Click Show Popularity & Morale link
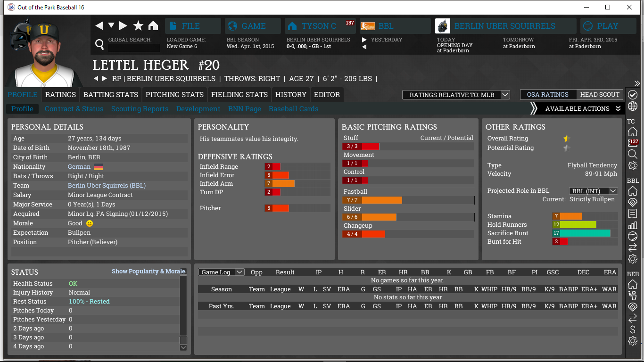This screenshot has width=644, height=362. [149, 271]
